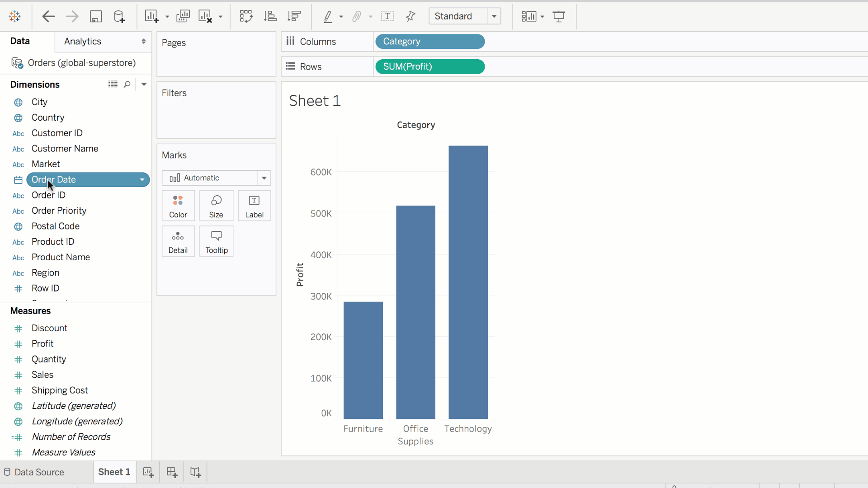Open the Standard view size dropdown
The height and width of the screenshot is (488, 868).
(x=494, y=16)
